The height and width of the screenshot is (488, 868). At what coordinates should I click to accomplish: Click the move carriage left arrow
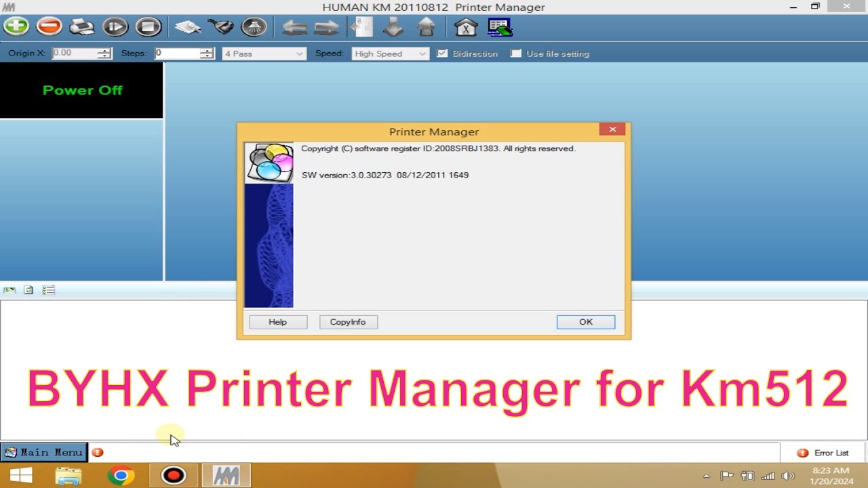point(294,28)
